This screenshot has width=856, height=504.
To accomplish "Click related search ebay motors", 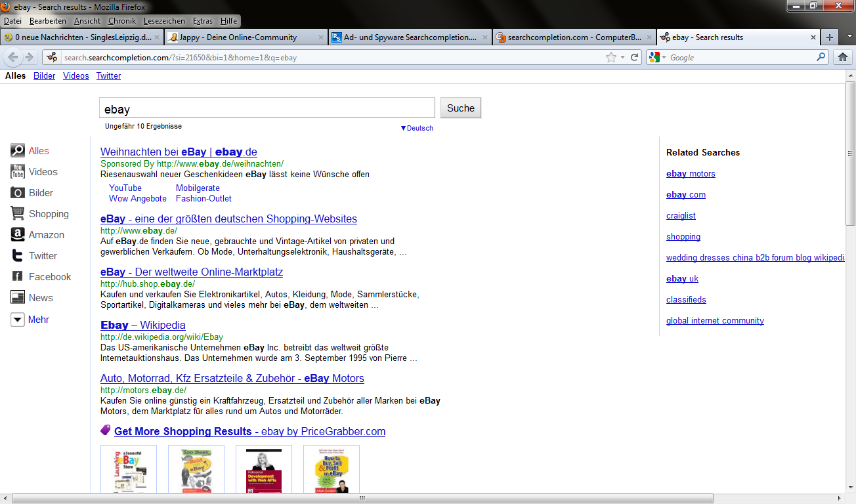I will (691, 174).
